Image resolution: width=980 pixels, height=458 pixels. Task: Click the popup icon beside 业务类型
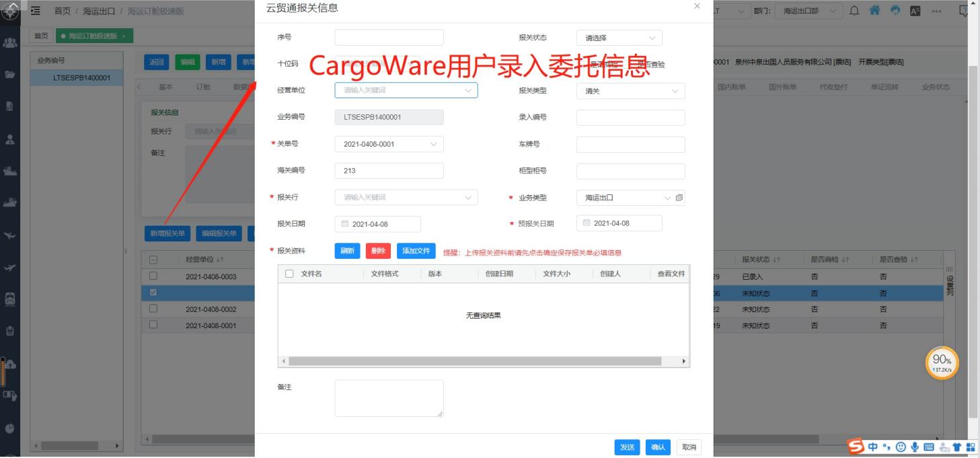[x=679, y=198]
